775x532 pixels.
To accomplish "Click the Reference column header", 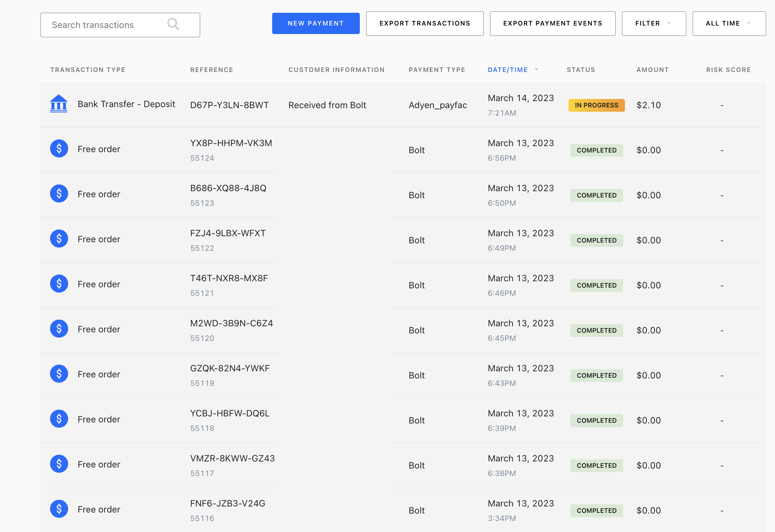I will (211, 70).
